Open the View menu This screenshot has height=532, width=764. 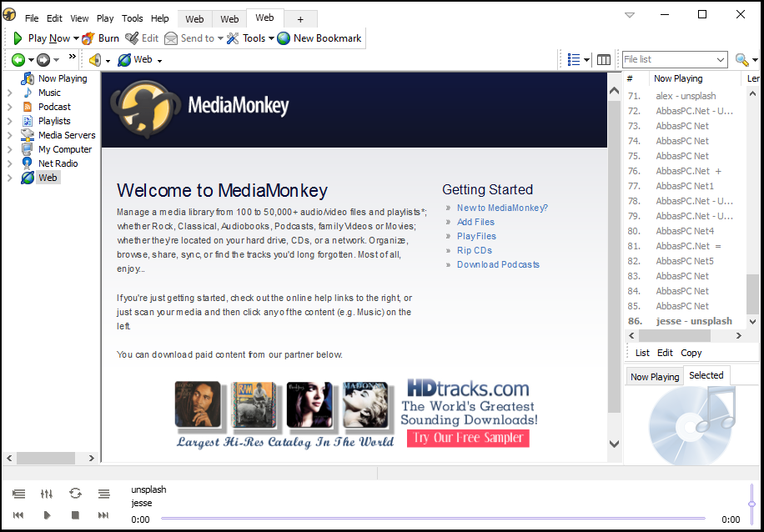pos(79,18)
